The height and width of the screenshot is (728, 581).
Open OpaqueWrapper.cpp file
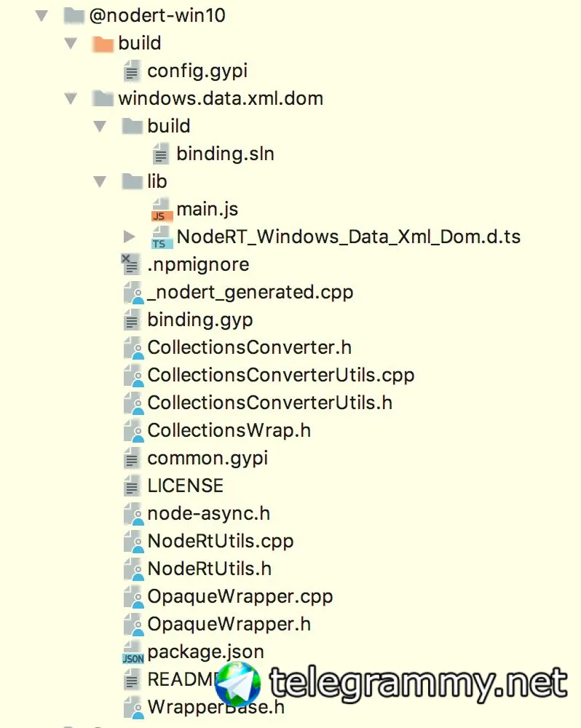240,596
